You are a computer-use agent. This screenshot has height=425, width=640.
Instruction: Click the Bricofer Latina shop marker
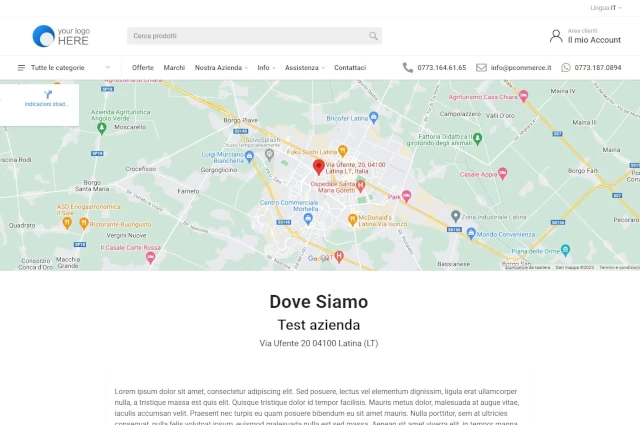[x=373, y=117]
